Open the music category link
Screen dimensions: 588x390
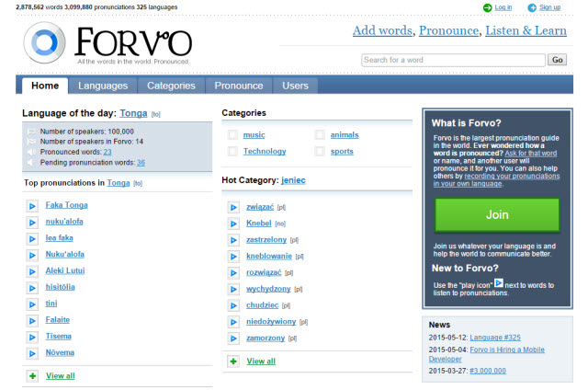[x=254, y=135]
